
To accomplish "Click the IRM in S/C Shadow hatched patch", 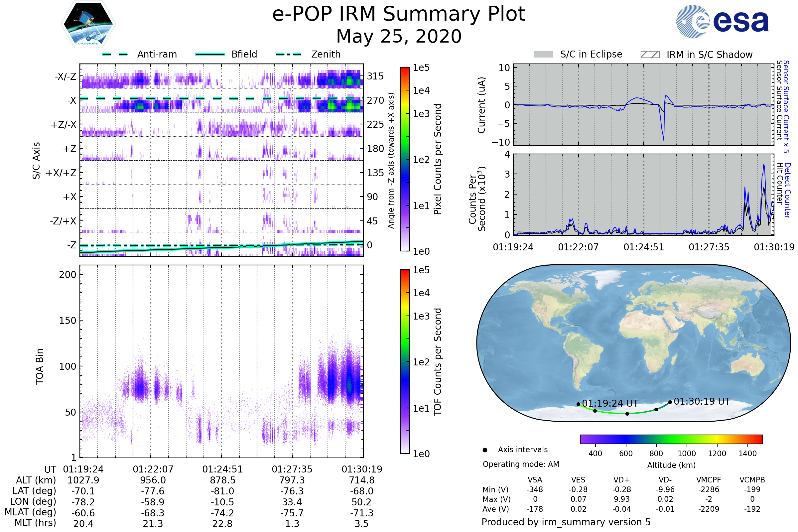I will (x=650, y=55).
